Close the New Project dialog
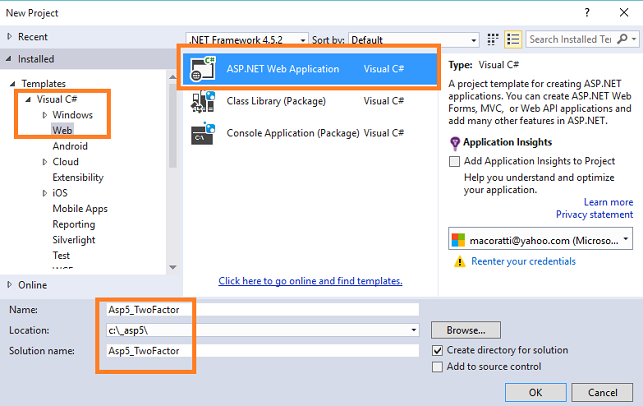Screen dimensions: 643x406 (624, 13)
